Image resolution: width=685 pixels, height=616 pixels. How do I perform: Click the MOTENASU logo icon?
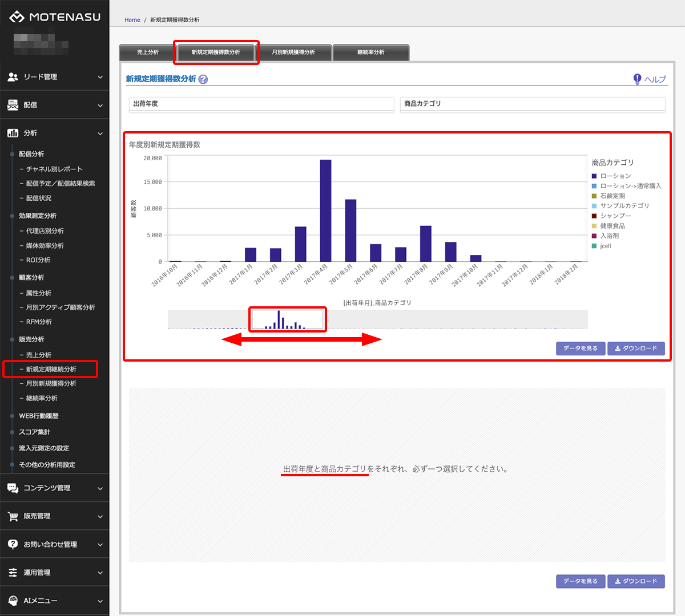pos(17,17)
